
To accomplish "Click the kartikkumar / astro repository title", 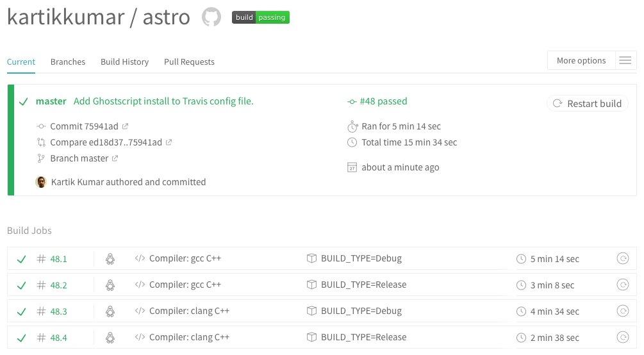I will tap(99, 17).
